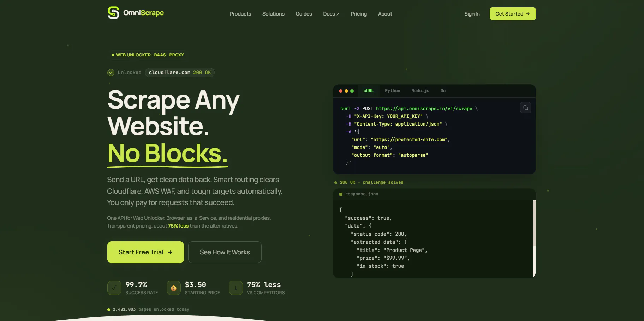
Task: Click the highlighted 75% less text in paragraph
Action: click(x=178, y=226)
